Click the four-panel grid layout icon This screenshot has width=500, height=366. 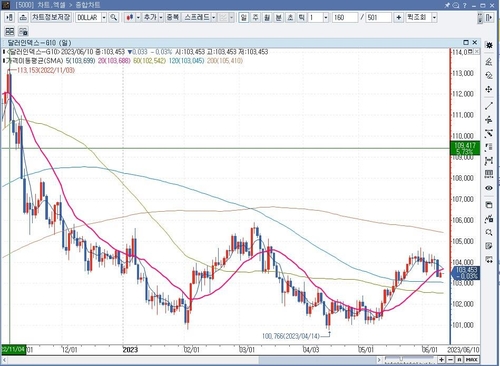point(10,32)
